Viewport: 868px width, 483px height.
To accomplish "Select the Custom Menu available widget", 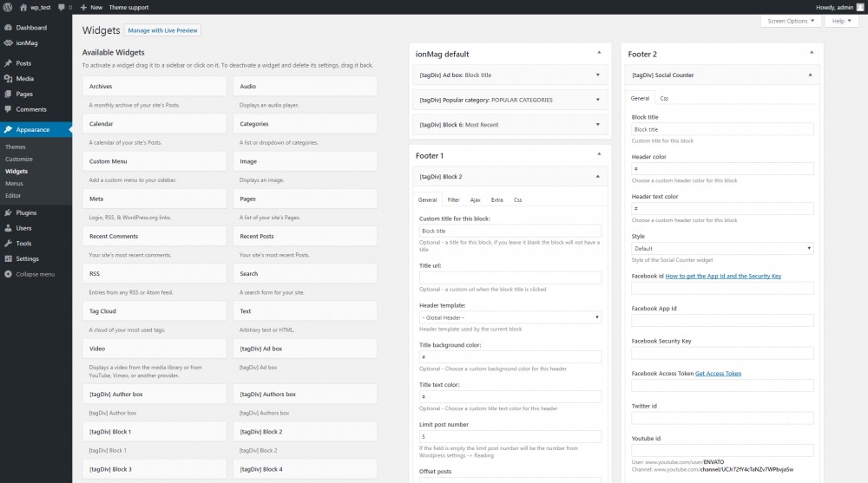I will (155, 161).
